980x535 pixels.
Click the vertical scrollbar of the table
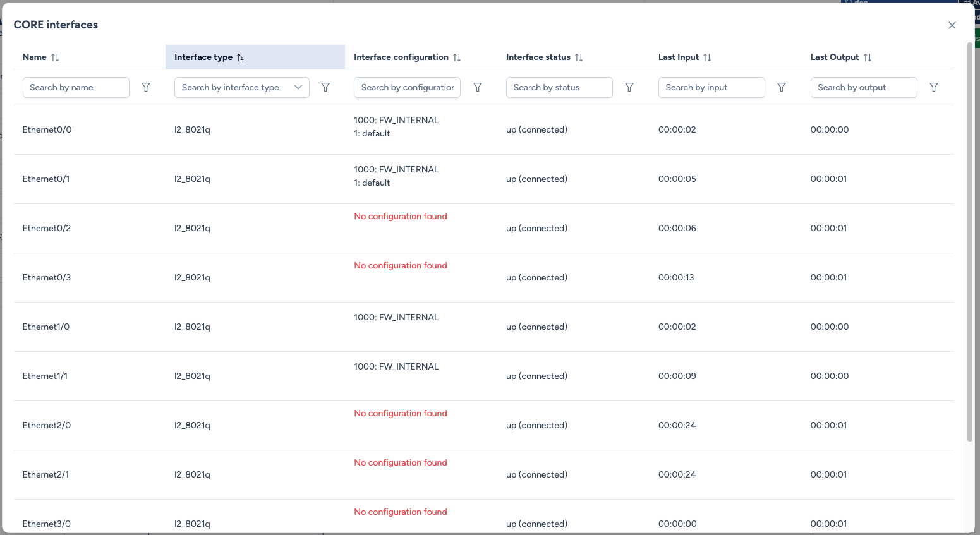click(x=970, y=240)
